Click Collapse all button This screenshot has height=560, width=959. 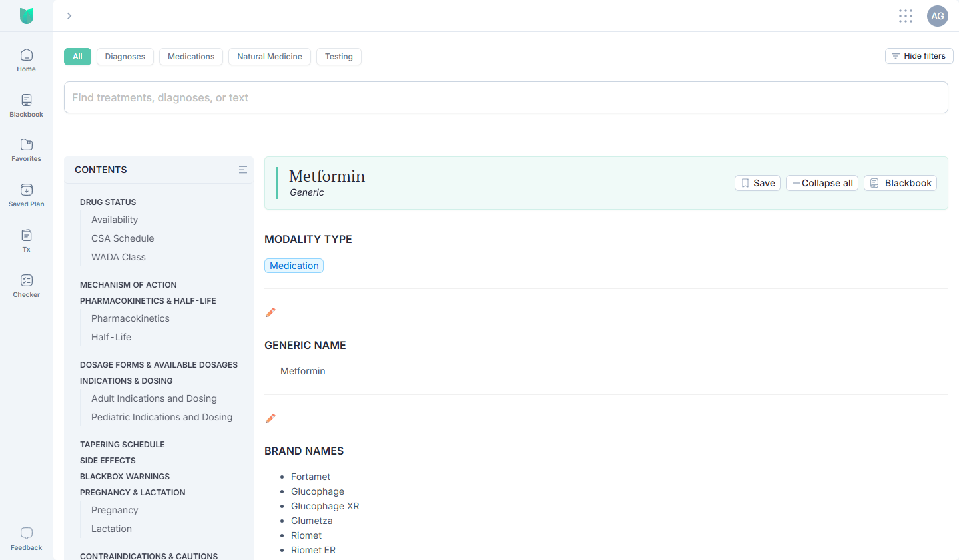[x=822, y=183]
